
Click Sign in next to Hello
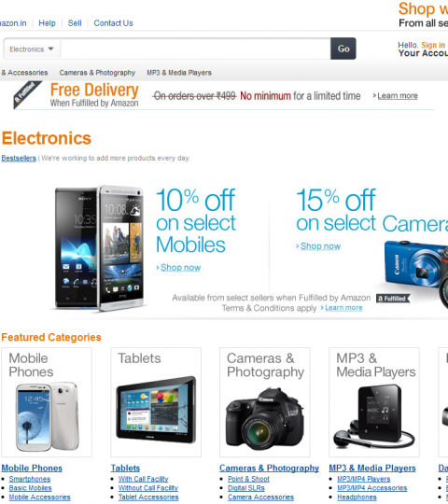click(433, 46)
